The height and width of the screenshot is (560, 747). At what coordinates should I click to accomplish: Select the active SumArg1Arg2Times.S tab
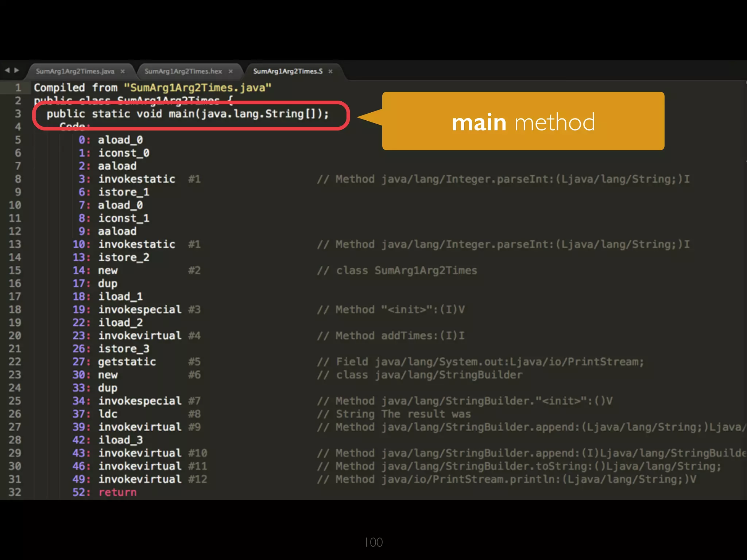pos(288,71)
